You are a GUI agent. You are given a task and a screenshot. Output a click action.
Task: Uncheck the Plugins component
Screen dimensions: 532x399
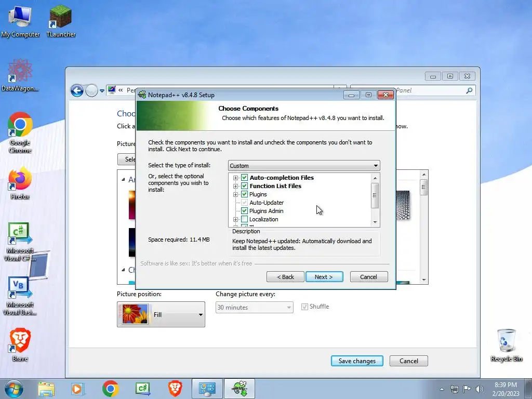pos(244,194)
